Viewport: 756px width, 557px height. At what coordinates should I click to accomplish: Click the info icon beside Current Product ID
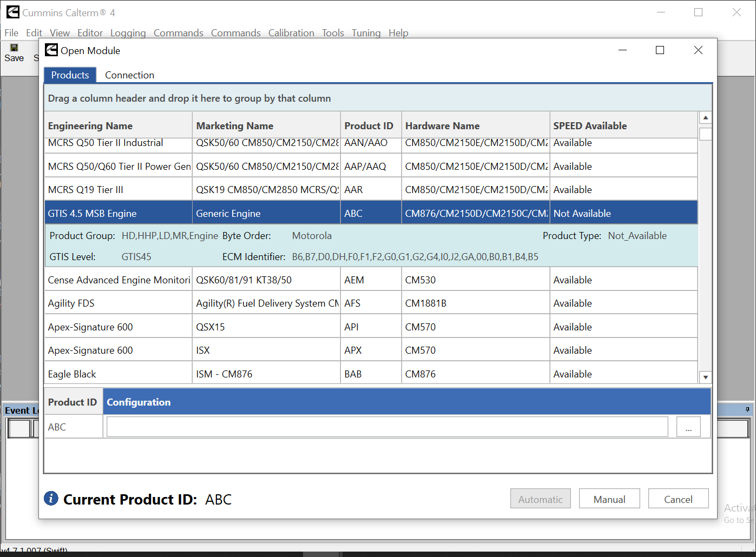click(51, 498)
